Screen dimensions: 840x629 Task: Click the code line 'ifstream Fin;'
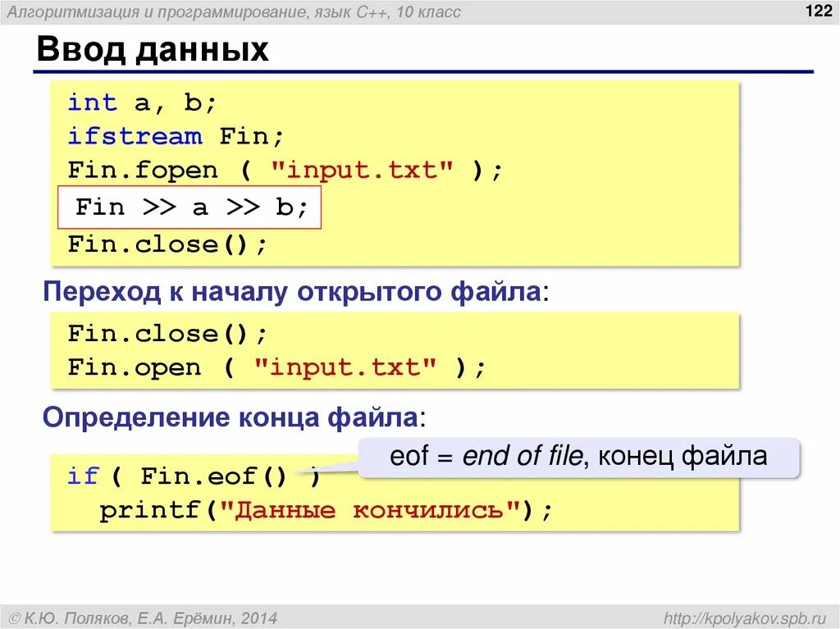[176, 136]
